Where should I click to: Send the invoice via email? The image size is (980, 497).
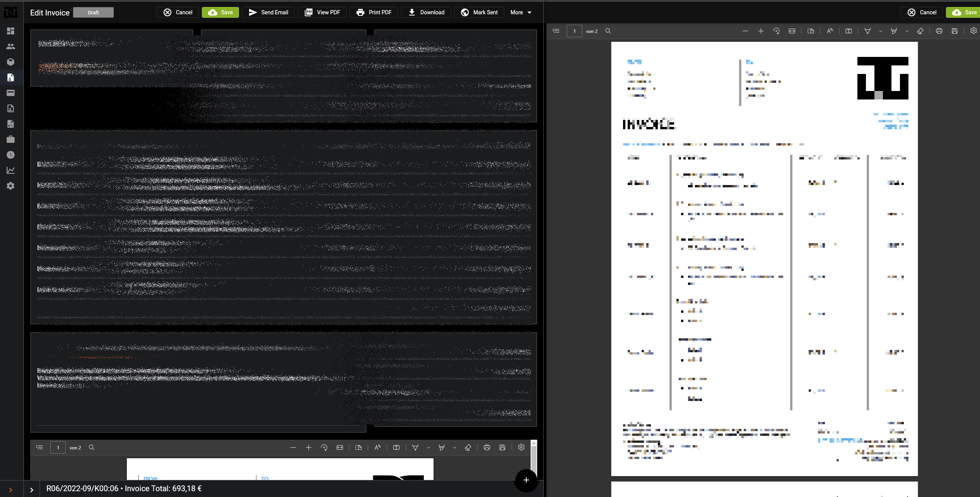click(x=268, y=12)
